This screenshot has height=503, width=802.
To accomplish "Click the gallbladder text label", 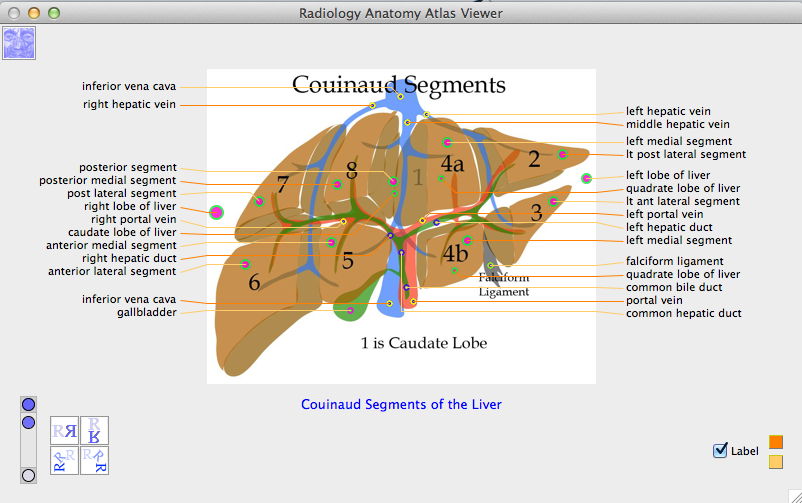I will [x=146, y=312].
